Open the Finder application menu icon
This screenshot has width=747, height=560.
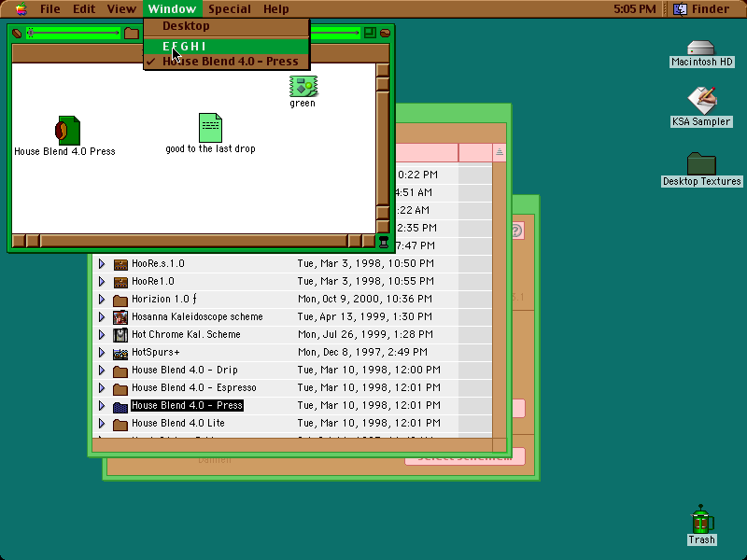click(681, 9)
